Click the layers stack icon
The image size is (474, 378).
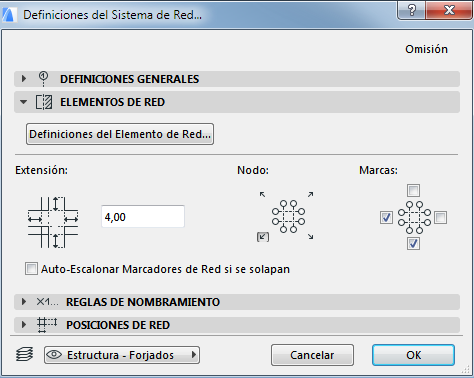(24, 354)
